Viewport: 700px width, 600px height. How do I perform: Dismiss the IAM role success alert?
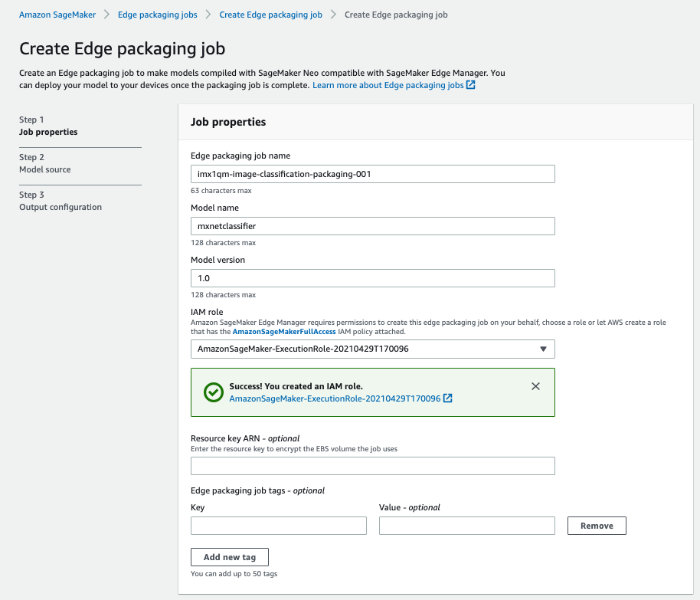pyautogui.click(x=535, y=386)
